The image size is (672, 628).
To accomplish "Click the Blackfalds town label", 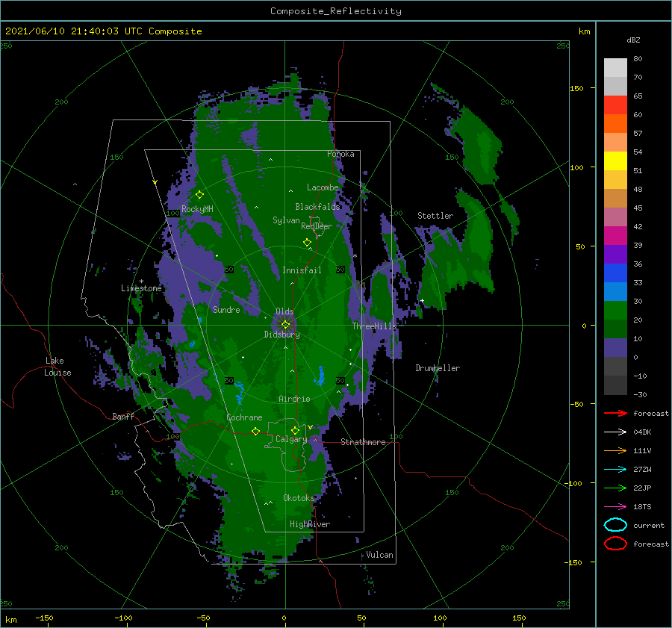I will (x=317, y=207).
